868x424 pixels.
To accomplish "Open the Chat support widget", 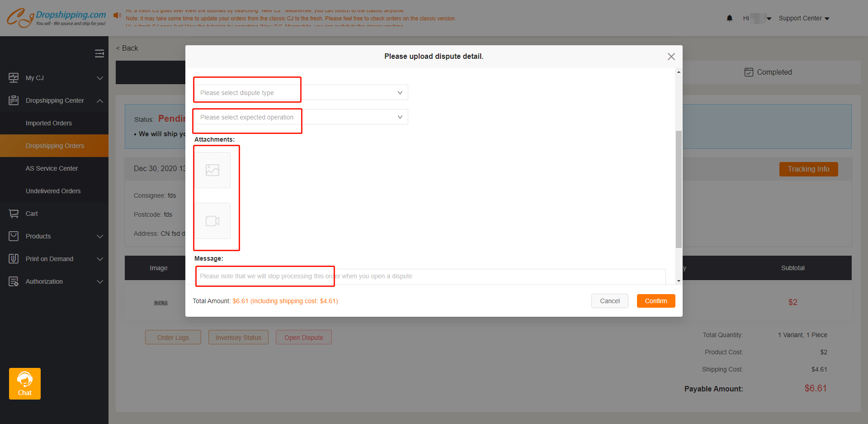I will tap(25, 384).
